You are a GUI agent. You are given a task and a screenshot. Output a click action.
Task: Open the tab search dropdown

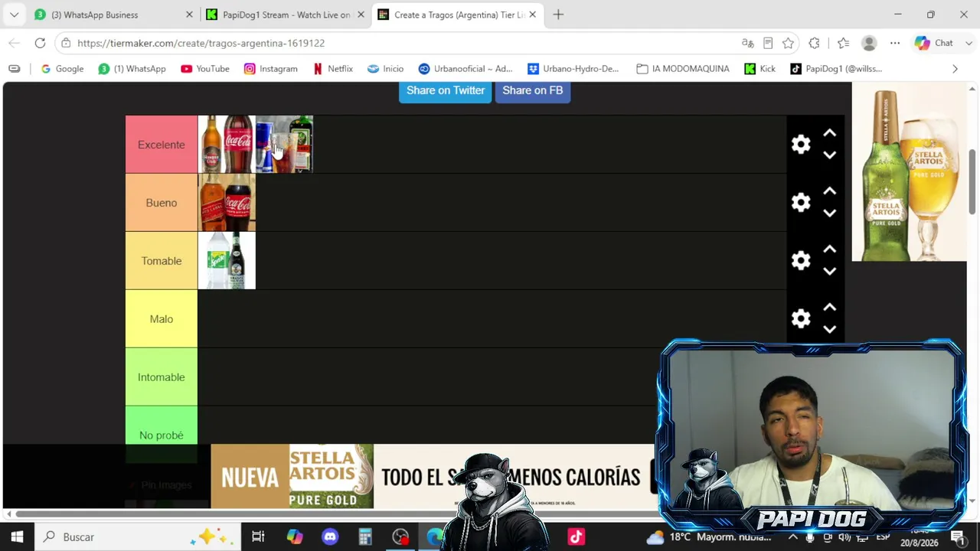click(14, 15)
